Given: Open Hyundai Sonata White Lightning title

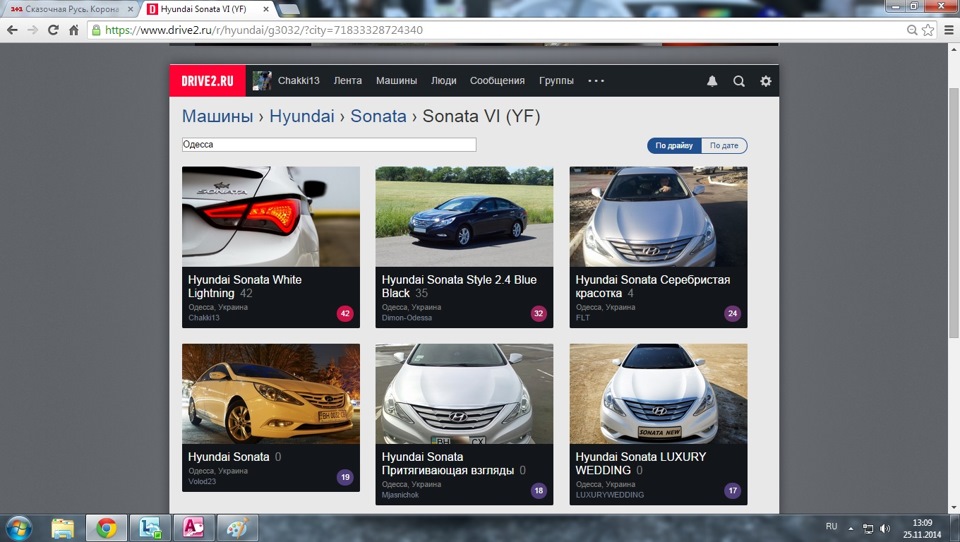Looking at the screenshot, I should tap(244, 286).
